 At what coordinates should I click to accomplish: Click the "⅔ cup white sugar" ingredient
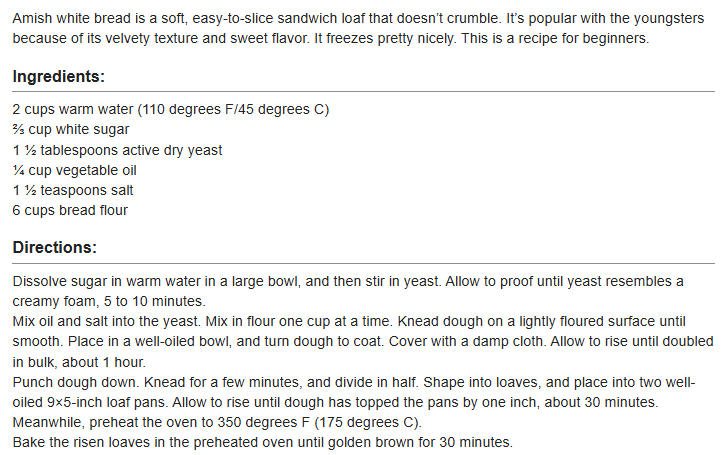pos(71,130)
